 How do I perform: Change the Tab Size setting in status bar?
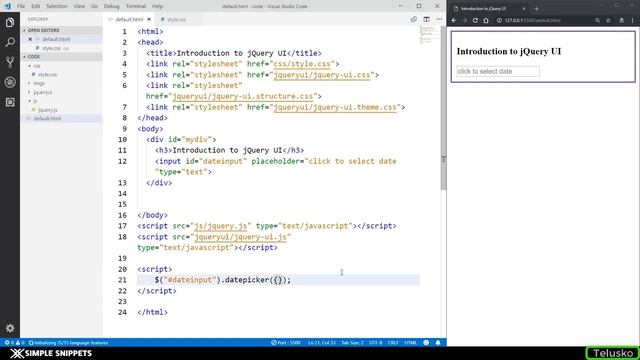[352, 343]
